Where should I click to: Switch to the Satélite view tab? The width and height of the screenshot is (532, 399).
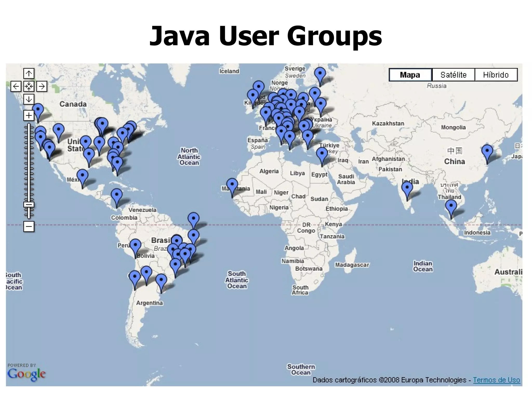[453, 75]
